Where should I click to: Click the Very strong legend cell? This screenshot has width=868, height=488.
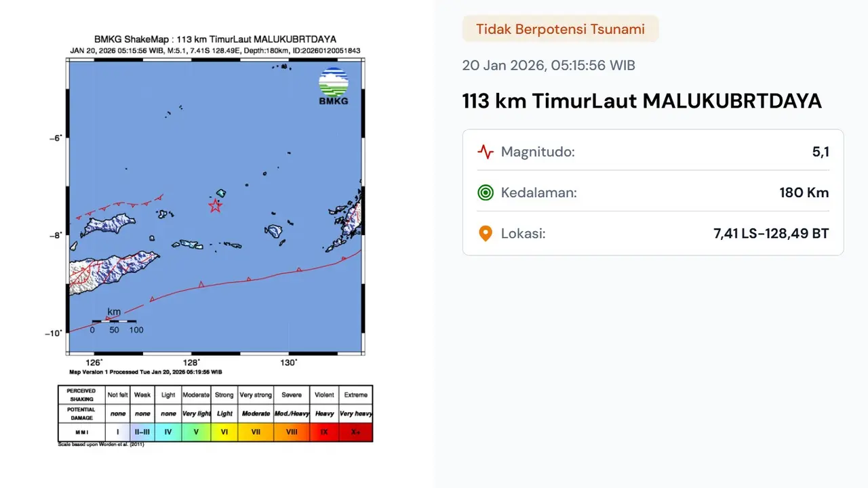click(256, 394)
